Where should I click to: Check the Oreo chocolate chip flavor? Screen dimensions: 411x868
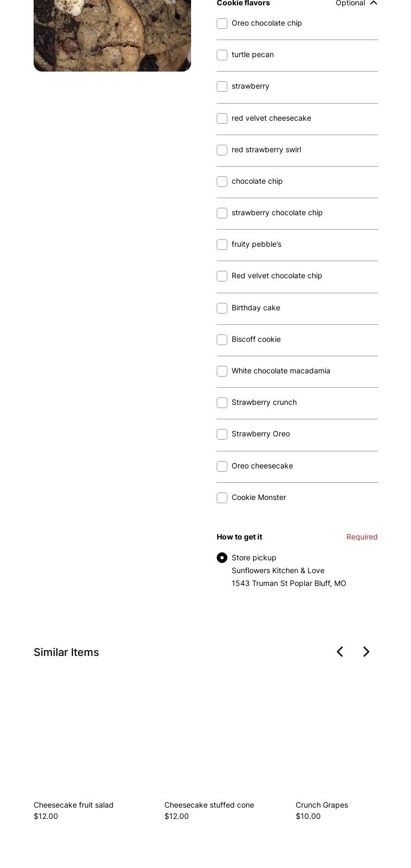pyautogui.click(x=222, y=24)
